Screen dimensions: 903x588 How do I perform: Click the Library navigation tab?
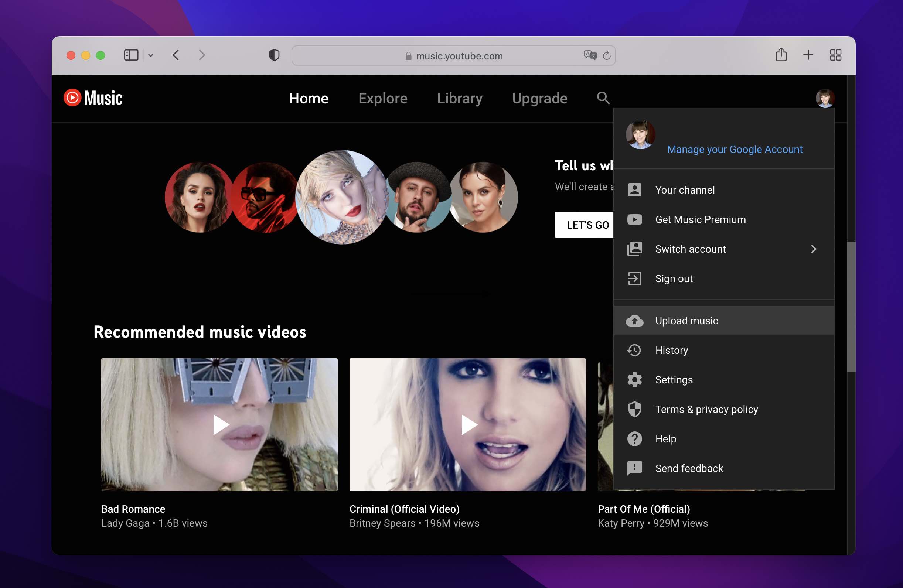click(x=459, y=98)
